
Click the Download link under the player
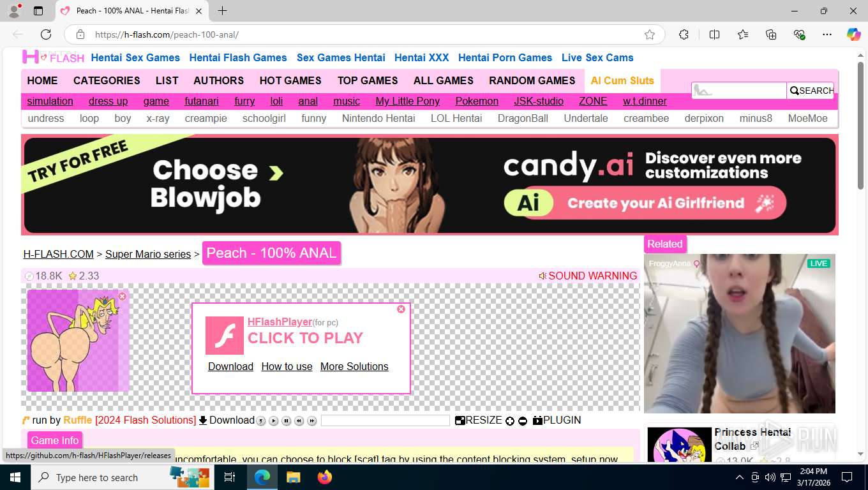coord(227,420)
